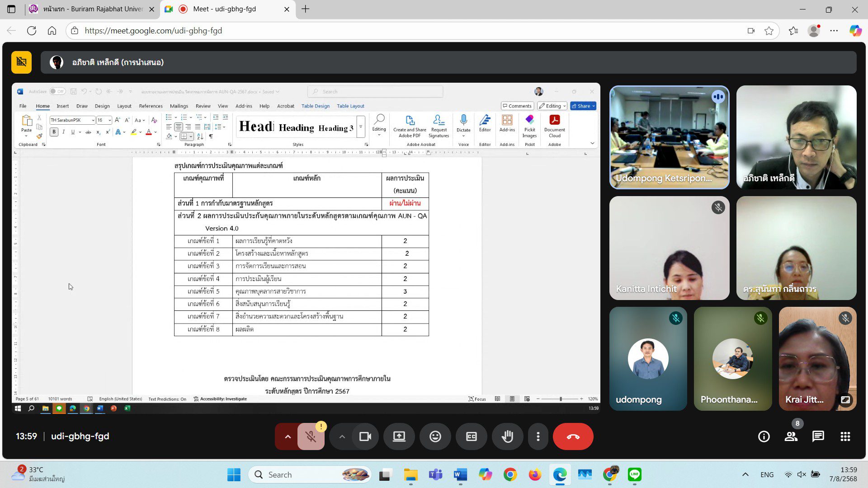Click Pickit Images in the ribbon

pyautogui.click(x=529, y=126)
